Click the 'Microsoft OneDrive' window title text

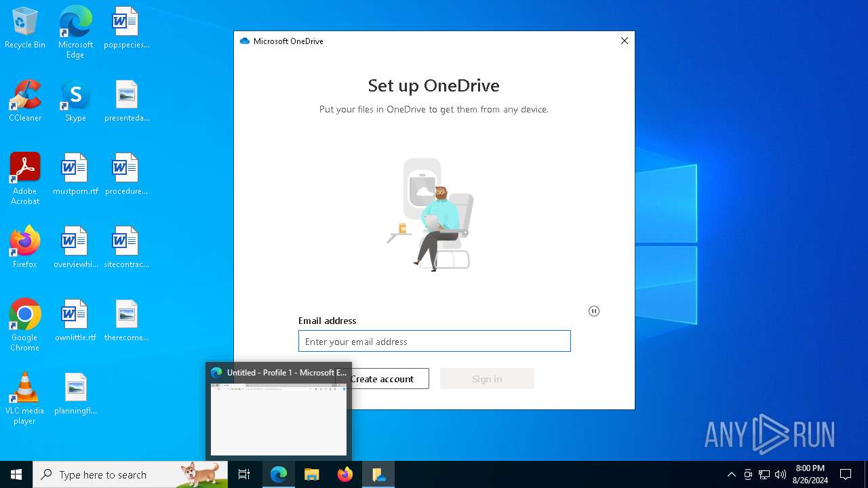(x=288, y=41)
